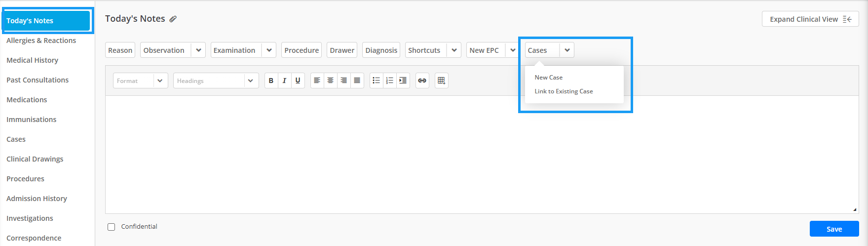Insert a bulleted list
The height and width of the screenshot is (246, 868).
coord(376,81)
